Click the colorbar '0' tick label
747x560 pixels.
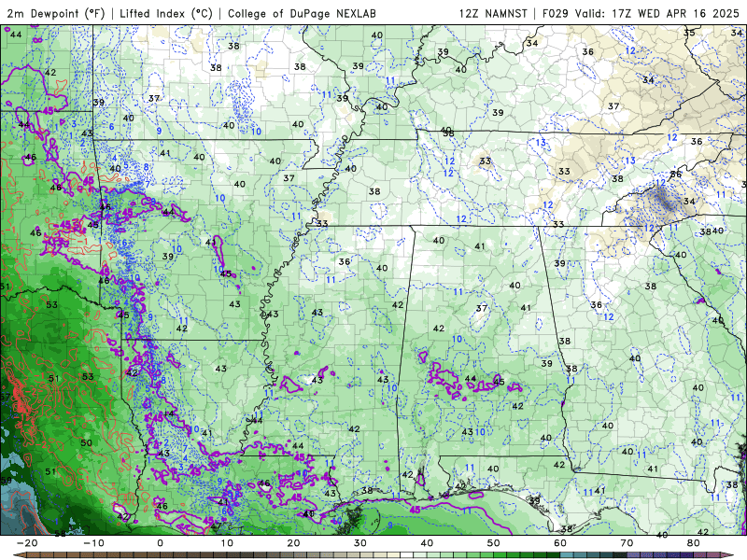pos(160,543)
